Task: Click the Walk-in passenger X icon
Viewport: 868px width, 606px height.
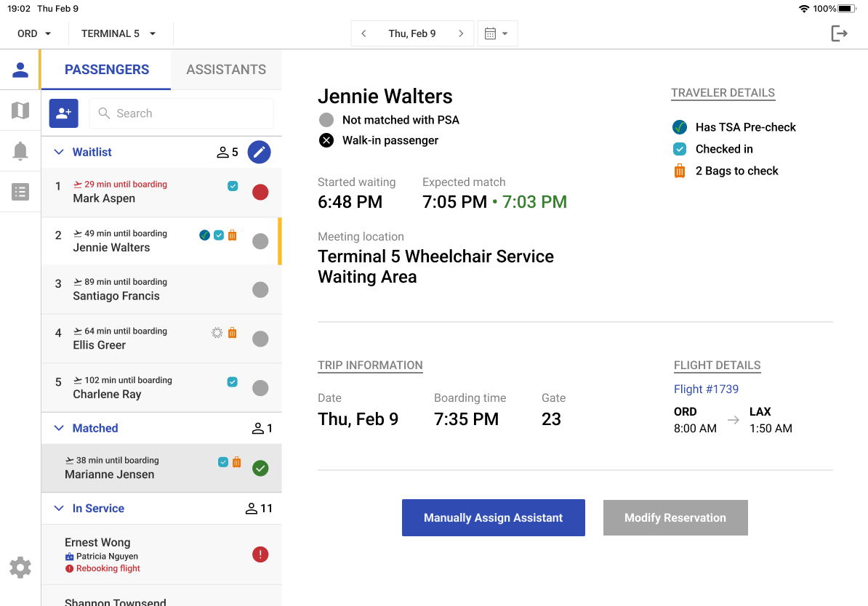Action: point(326,140)
